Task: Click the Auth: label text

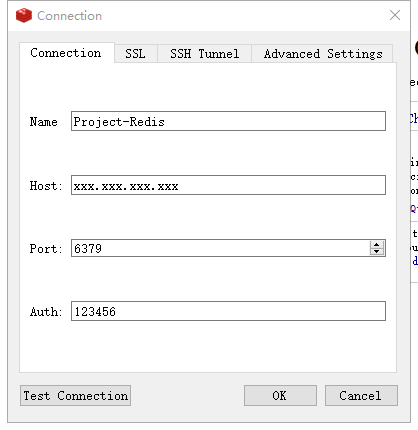Action: 46,312
